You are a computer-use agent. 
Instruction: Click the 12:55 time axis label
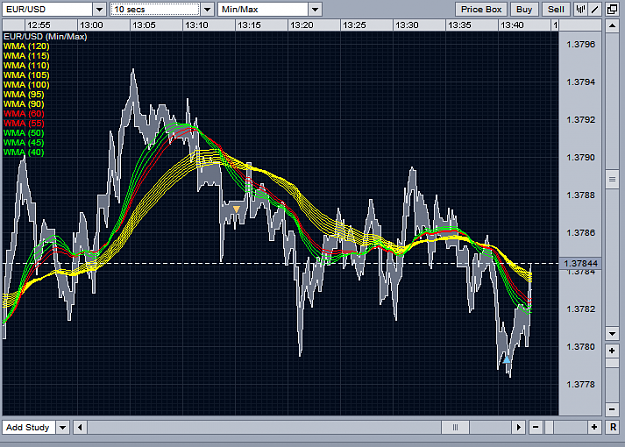(39, 26)
